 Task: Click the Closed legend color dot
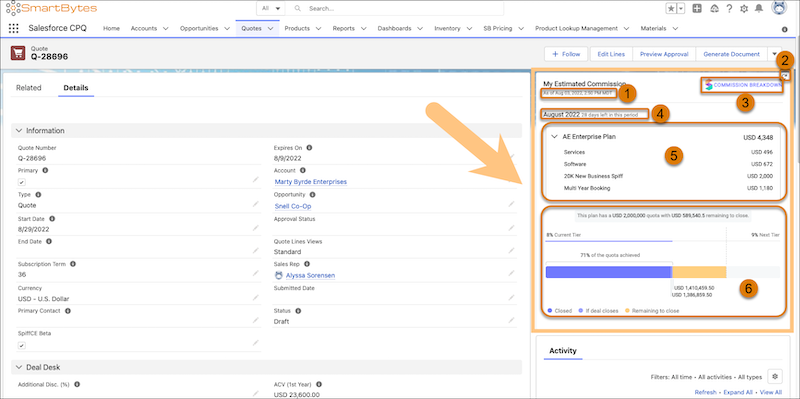[550, 310]
